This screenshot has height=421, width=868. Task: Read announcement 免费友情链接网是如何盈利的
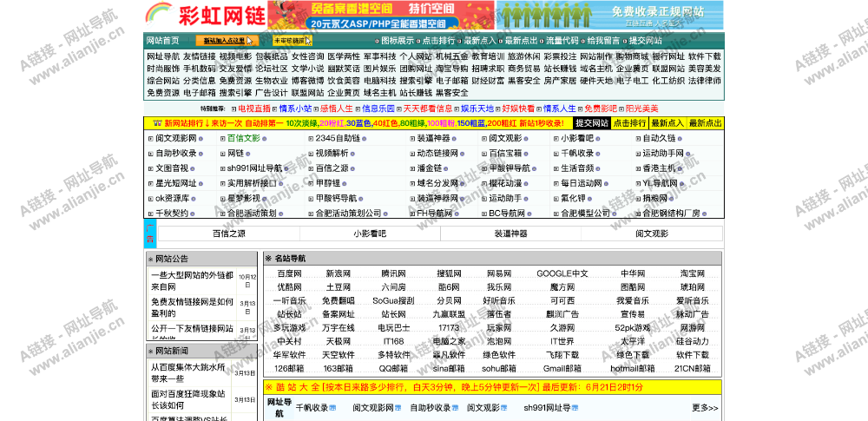(192, 307)
